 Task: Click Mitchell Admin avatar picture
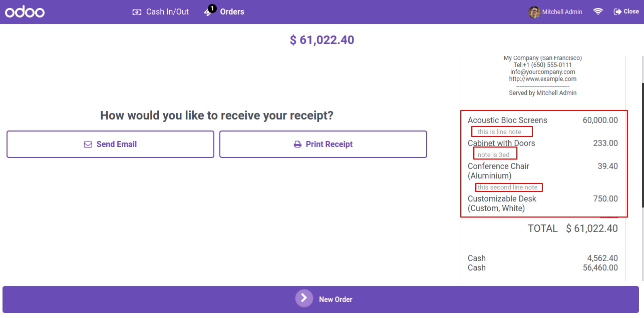click(534, 12)
